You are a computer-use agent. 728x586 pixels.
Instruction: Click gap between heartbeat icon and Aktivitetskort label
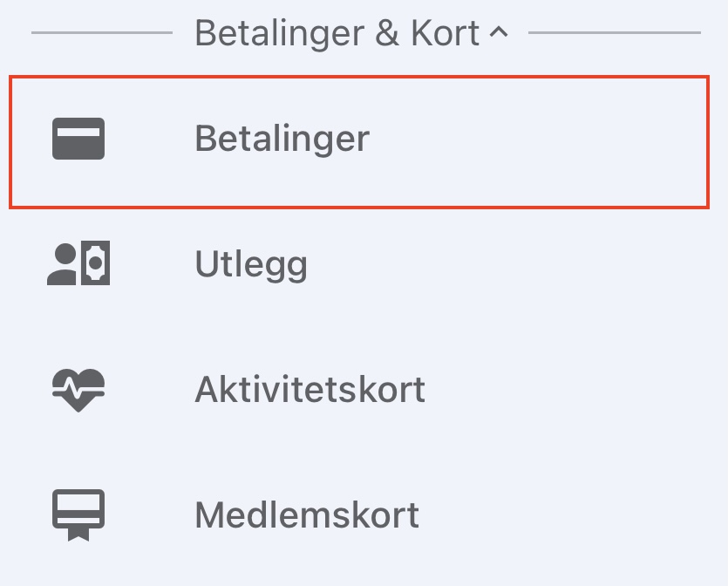click(x=150, y=390)
